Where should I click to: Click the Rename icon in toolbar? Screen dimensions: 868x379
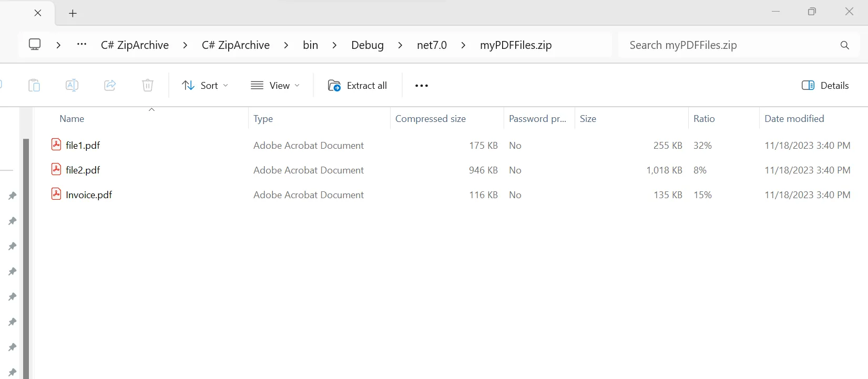[x=72, y=85]
